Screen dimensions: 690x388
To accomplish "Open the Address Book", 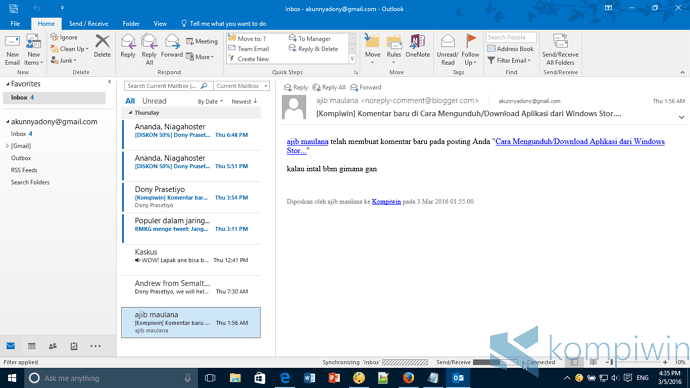I will [510, 49].
